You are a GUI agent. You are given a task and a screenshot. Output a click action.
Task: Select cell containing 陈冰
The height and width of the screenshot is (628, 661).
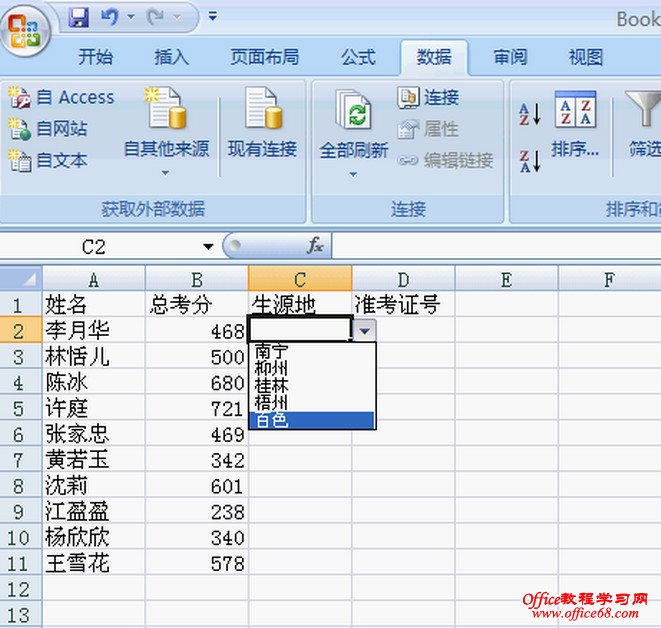pyautogui.click(x=94, y=382)
